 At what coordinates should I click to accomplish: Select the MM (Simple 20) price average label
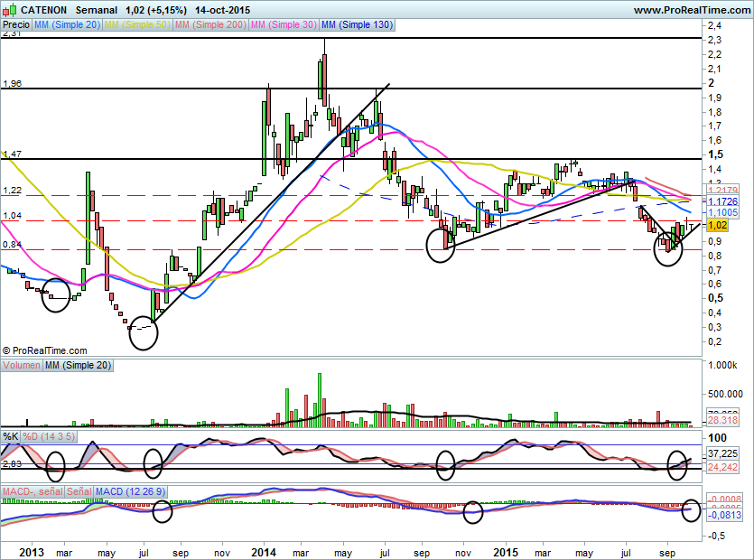point(66,25)
